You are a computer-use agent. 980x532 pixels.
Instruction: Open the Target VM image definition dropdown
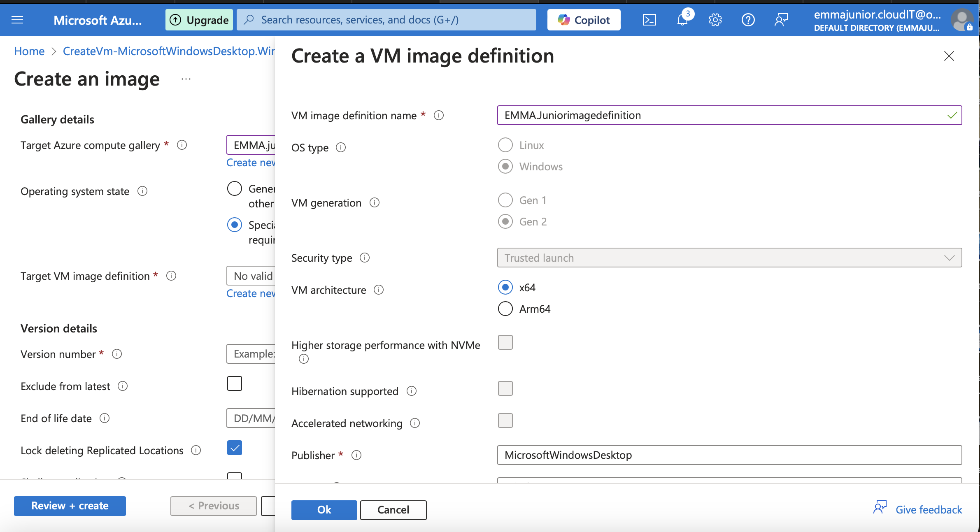(251, 276)
